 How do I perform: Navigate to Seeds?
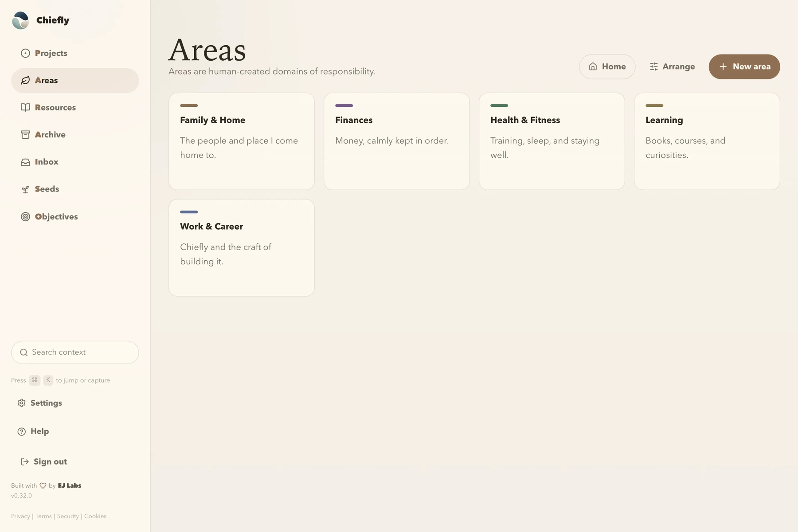click(x=75, y=189)
